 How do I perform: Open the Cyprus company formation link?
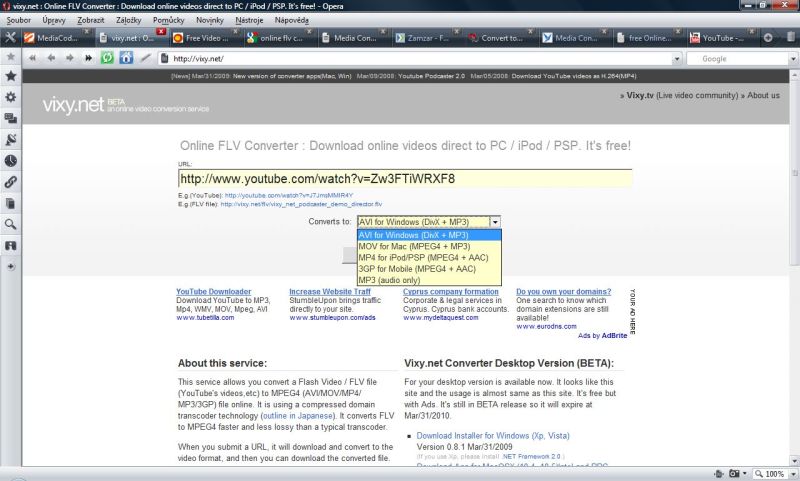tap(451, 291)
